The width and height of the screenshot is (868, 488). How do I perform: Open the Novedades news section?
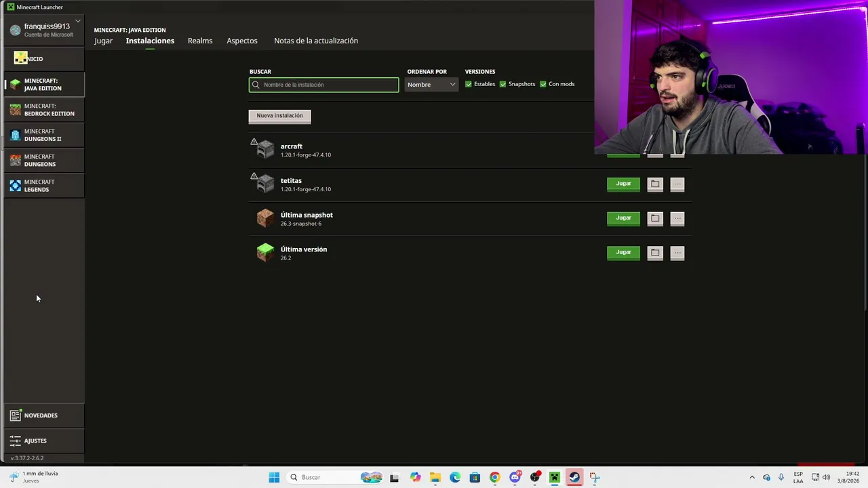pos(44,415)
